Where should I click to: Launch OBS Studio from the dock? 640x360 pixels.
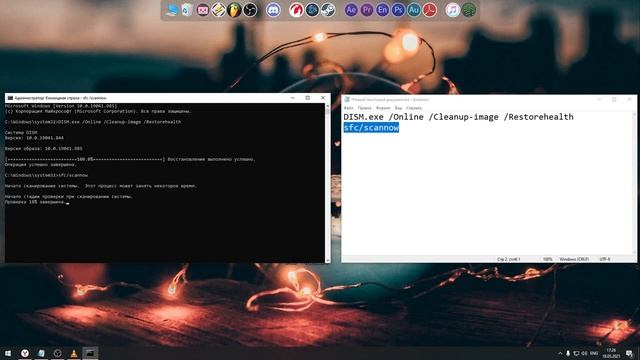coord(250,10)
